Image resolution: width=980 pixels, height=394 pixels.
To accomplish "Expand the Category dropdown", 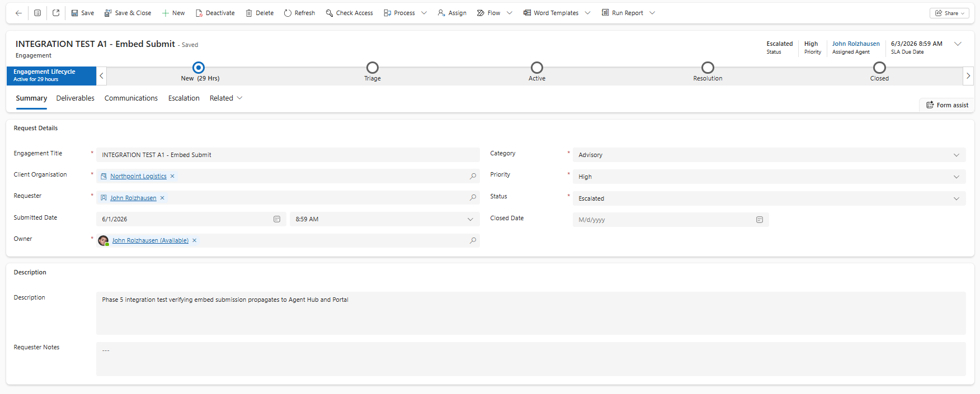I will tap(769, 155).
